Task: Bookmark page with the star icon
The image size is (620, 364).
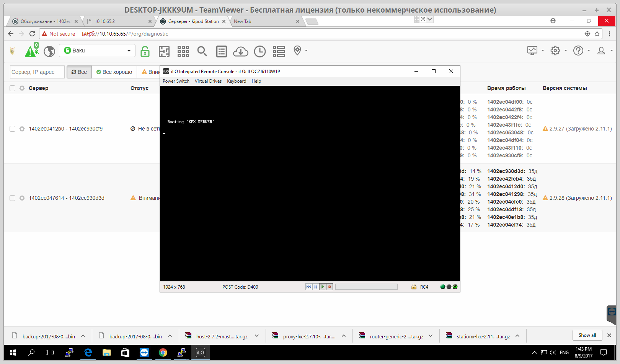Action: tap(597, 34)
